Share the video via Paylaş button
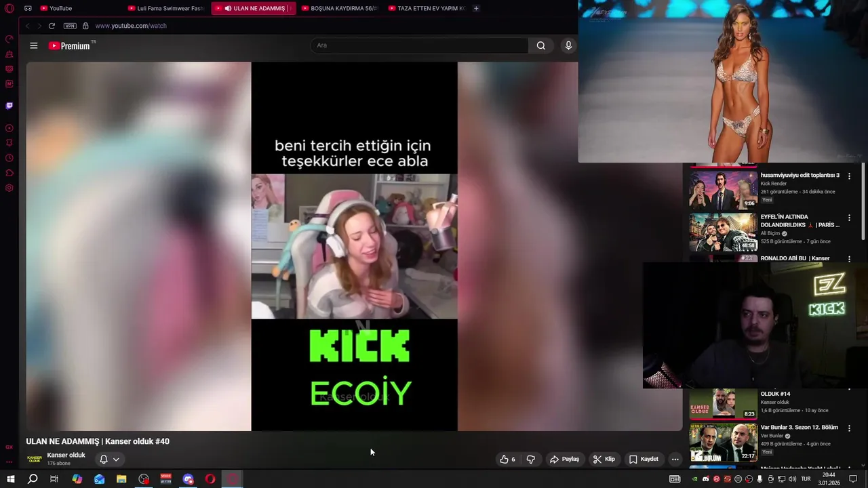 coord(564,460)
